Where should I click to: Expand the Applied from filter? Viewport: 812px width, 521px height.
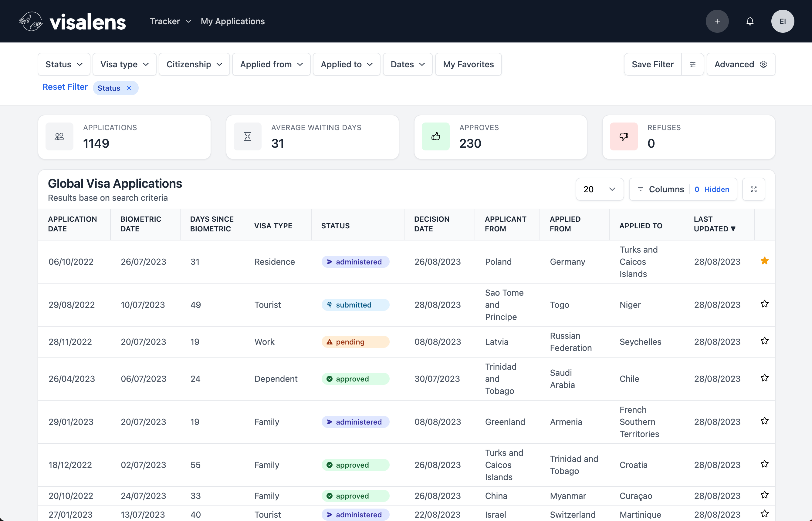tap(272, 64)
